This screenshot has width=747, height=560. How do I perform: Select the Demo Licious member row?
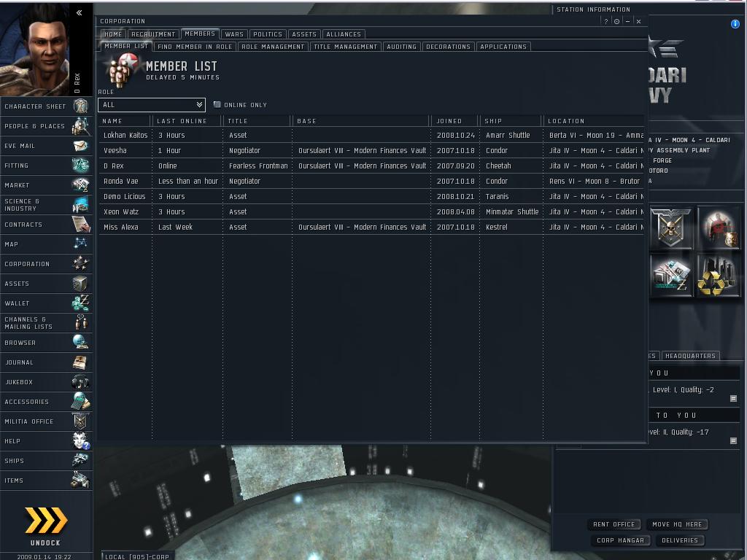(x=371, y=196)
